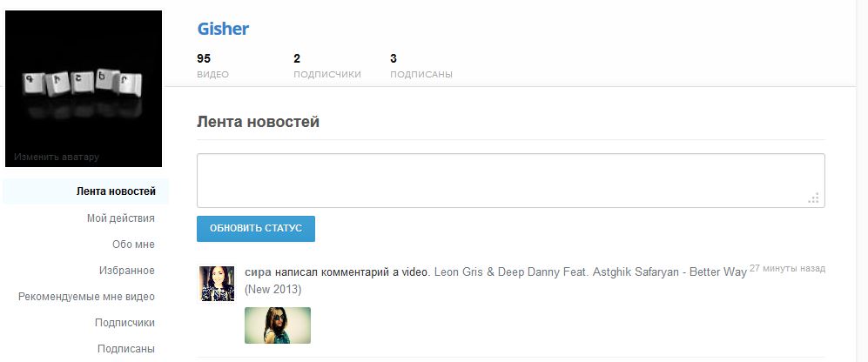Open the Gisher profile name link

(223, 29)
